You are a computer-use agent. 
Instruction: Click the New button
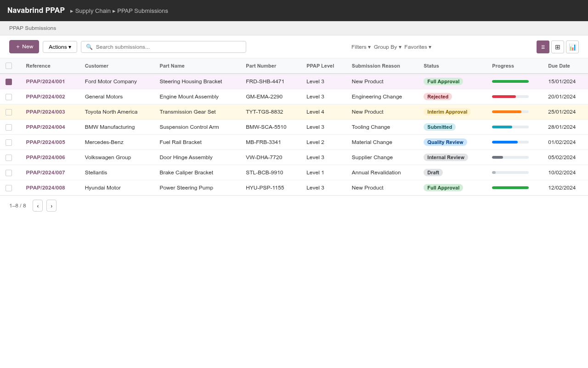click(x=24, y=46)
